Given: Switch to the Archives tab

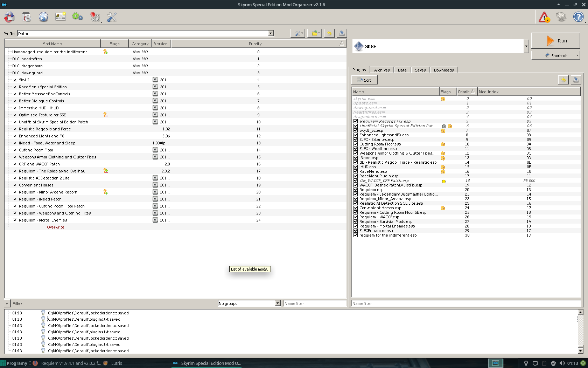Looking at the screenshot, I should coord(382,70).
